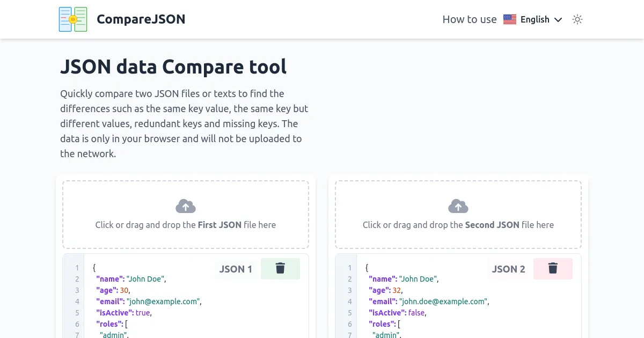Clear JSON 2 using the trash icon
The height and width of the screenshot is (338, 644).
(x=553, y=269)
